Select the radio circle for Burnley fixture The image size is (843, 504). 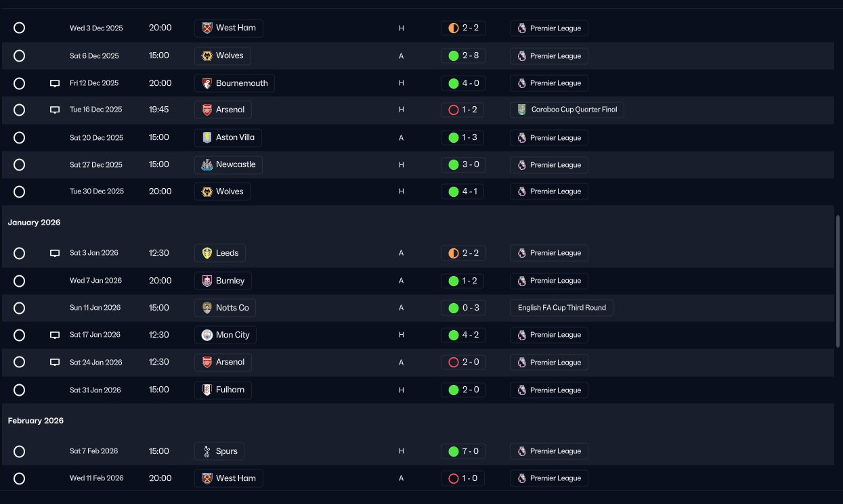(20, 281)
